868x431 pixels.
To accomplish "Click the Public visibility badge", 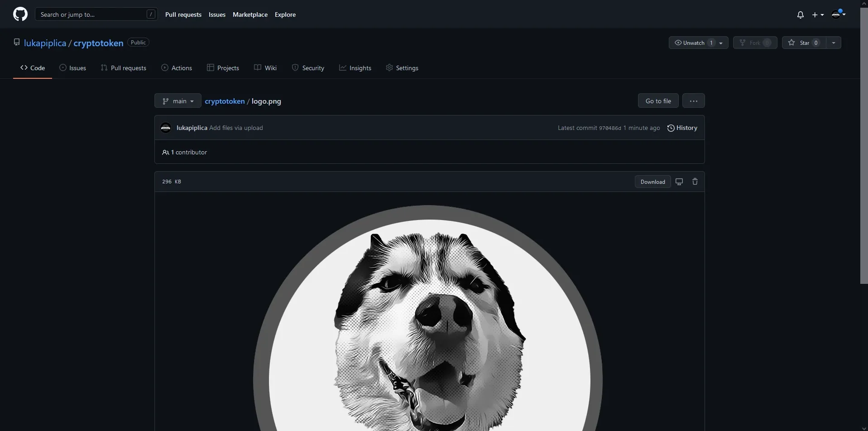I will click(x=138, y=42).
